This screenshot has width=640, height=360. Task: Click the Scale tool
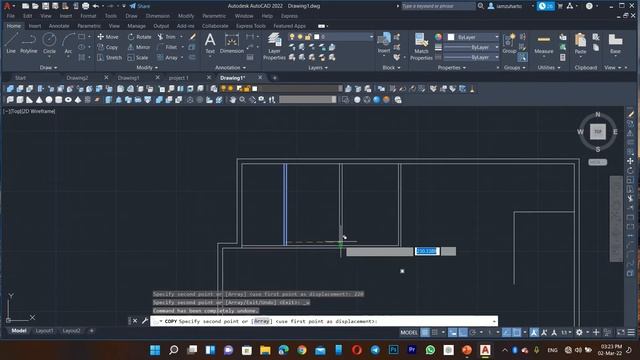point(138,58)
